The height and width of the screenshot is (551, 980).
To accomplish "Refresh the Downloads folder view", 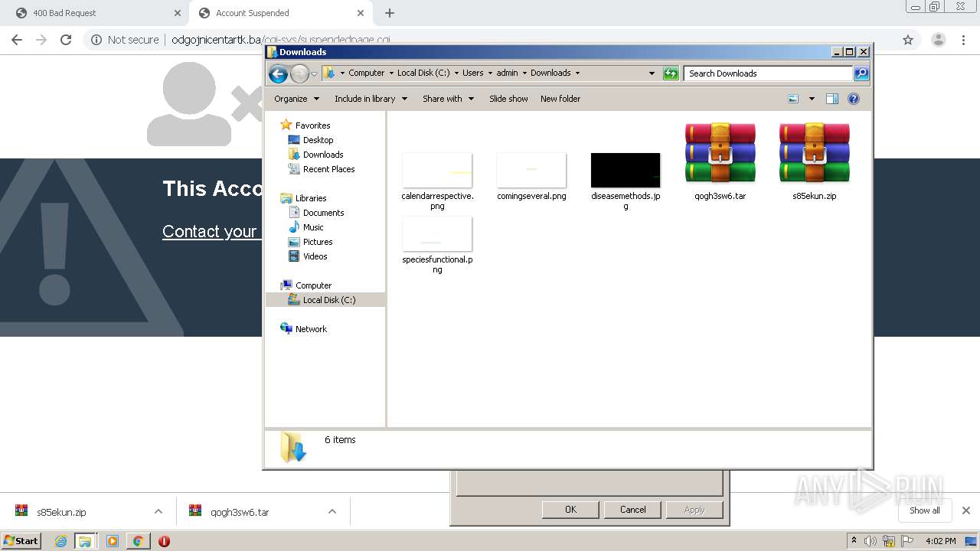I will point(671,73).
